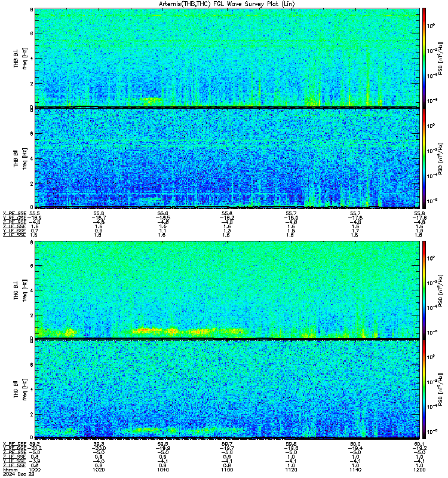Click the 1020 time tick label
The height and width of the screenshot is (478, 448).
point(99,470)
